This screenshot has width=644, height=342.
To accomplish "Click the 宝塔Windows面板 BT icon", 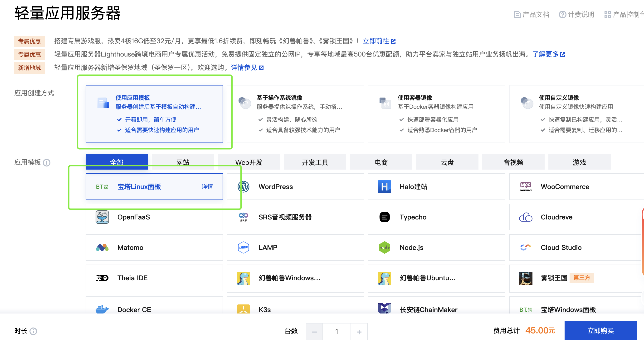I will tap(526, 309).
